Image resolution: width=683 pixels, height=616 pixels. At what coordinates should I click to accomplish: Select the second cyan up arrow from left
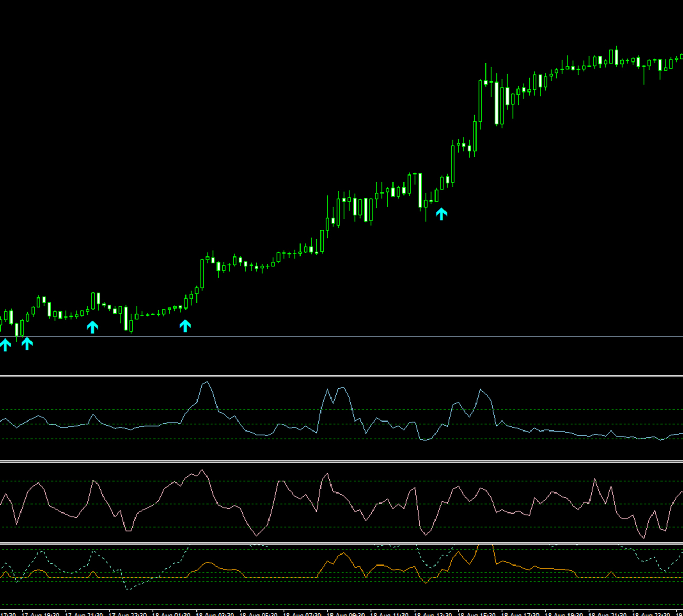pyautogui.click(x=27, y=343)
